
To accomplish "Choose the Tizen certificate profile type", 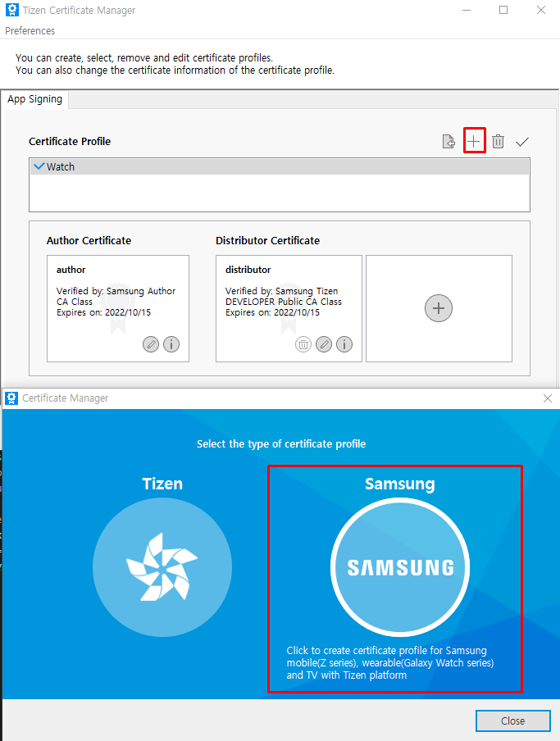I will pos(162,566).
